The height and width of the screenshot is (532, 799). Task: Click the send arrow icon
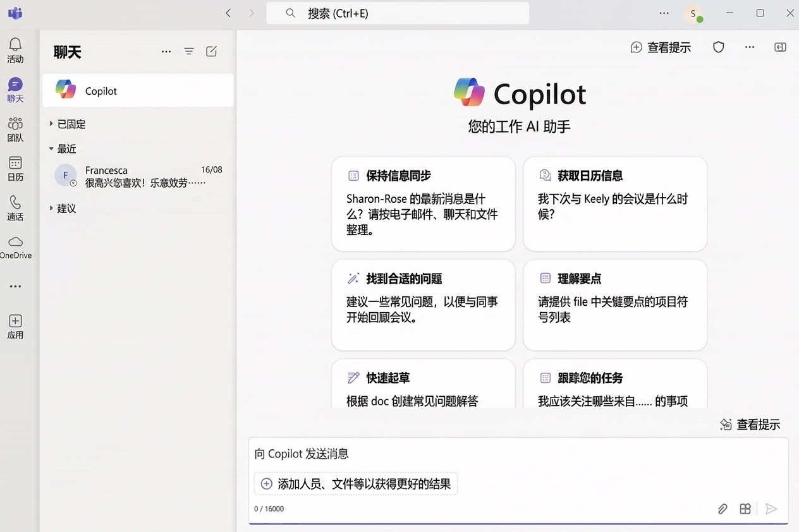point(771,509)
